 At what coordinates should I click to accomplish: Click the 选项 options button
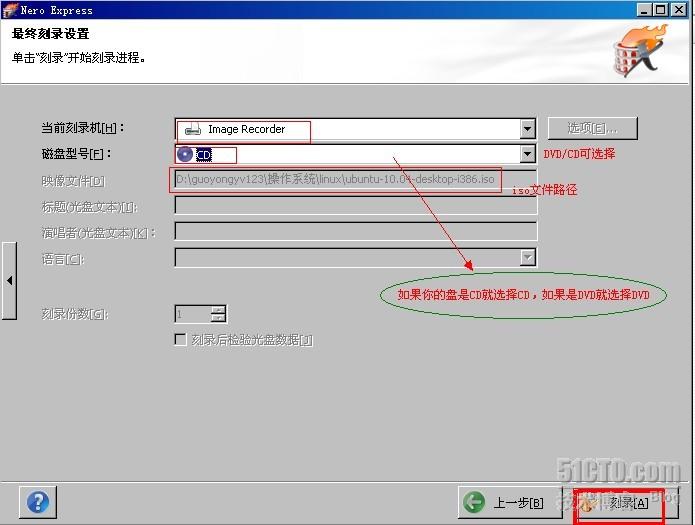pyautogui.click(x=593, y=128)
